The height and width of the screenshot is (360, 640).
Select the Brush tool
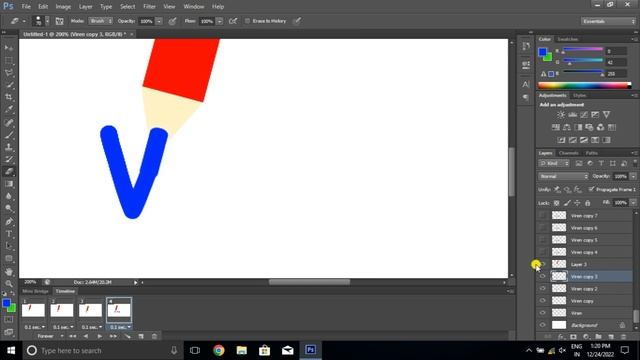point(9,135)
